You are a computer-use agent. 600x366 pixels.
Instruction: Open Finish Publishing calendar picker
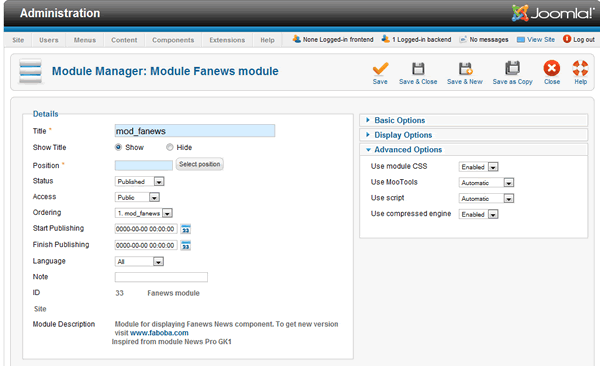point(186,245)
